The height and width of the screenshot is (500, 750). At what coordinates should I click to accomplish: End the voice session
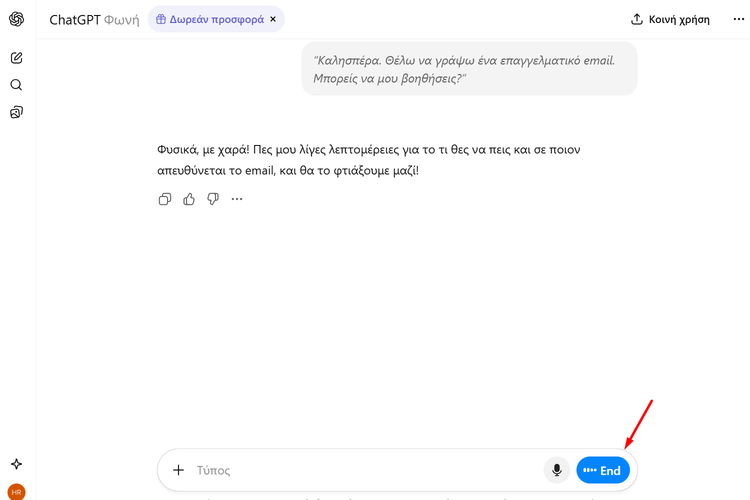[603, 470]
